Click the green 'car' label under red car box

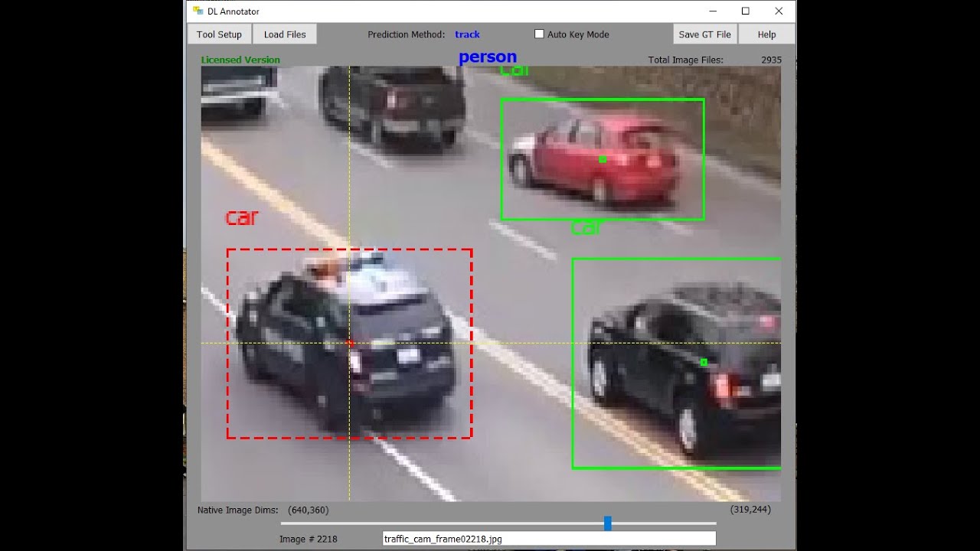point(586,227)
